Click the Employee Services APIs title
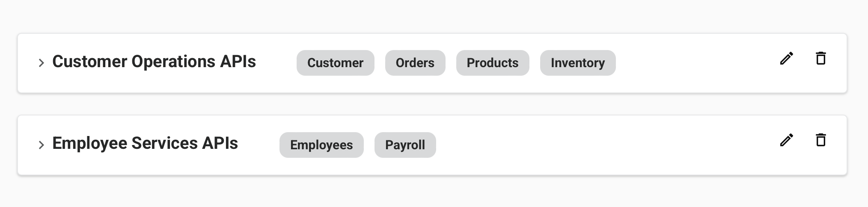This screenshot has height=207, width=868. point(145,143)
